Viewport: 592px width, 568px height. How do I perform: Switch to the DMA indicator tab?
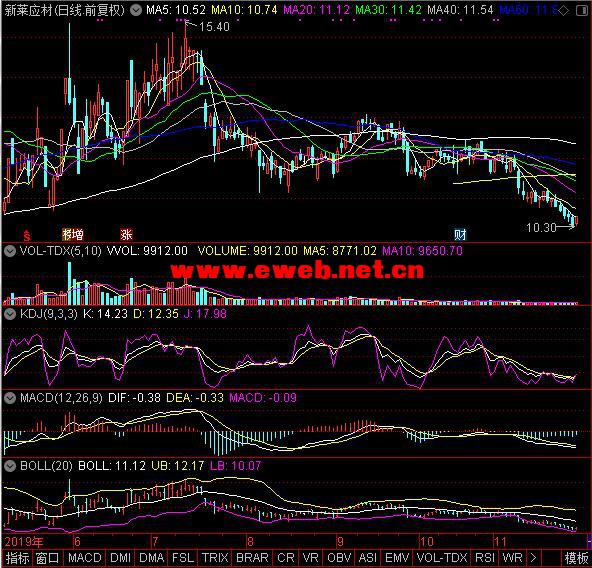[151, 558]
